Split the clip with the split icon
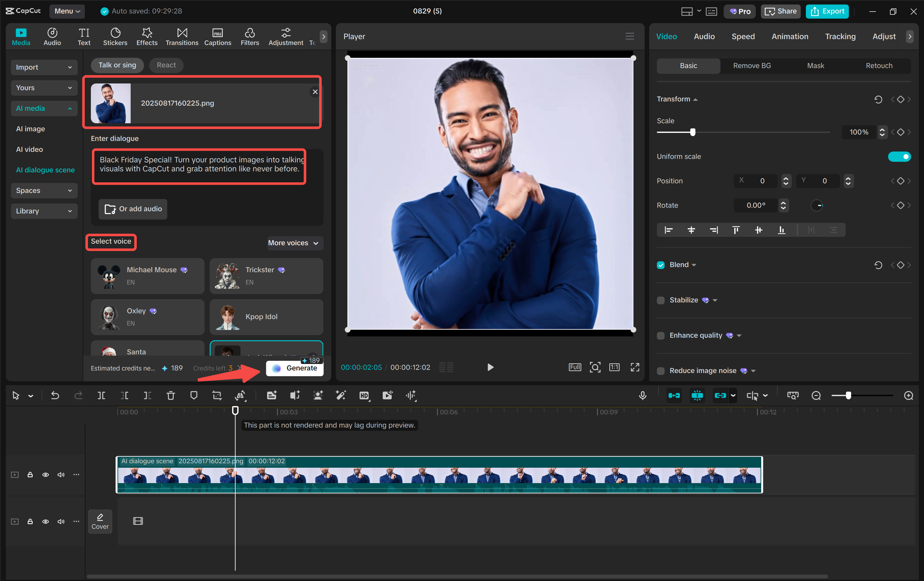Screen dimensions: 924x581 [101, 396]
